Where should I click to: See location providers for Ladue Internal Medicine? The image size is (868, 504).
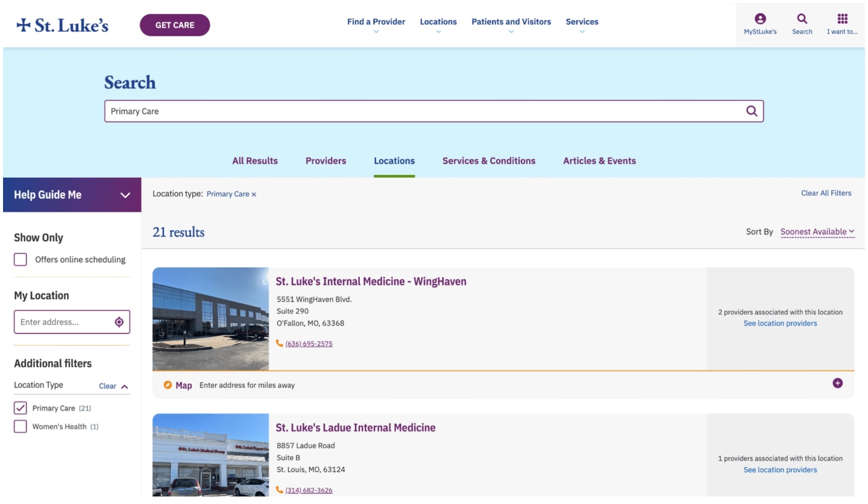[781, 470]
